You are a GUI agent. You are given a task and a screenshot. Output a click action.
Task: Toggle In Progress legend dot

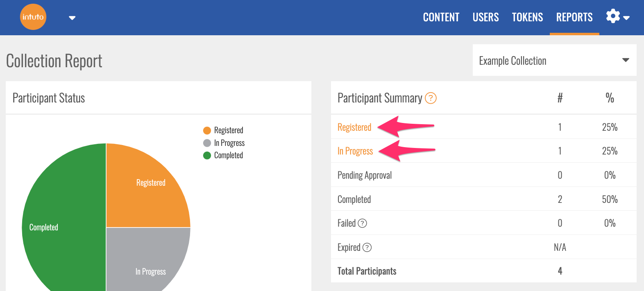(207, 143)
